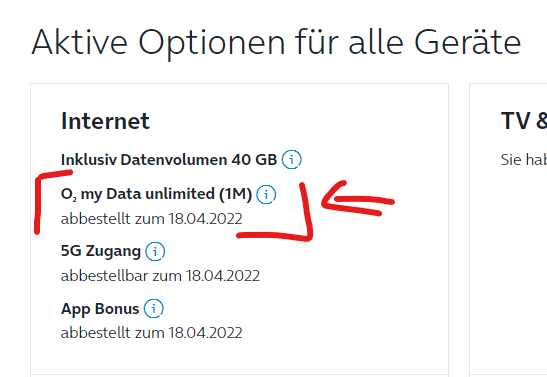Click the info icon next to 5G Zugang
The width and height of the screenshot is (547, 377).
(x=155, y=251)
